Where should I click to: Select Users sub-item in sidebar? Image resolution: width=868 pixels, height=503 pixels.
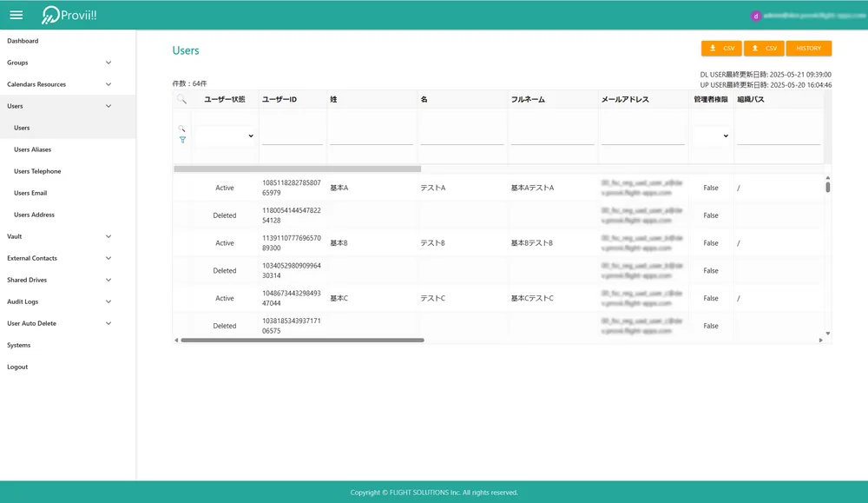22,128
